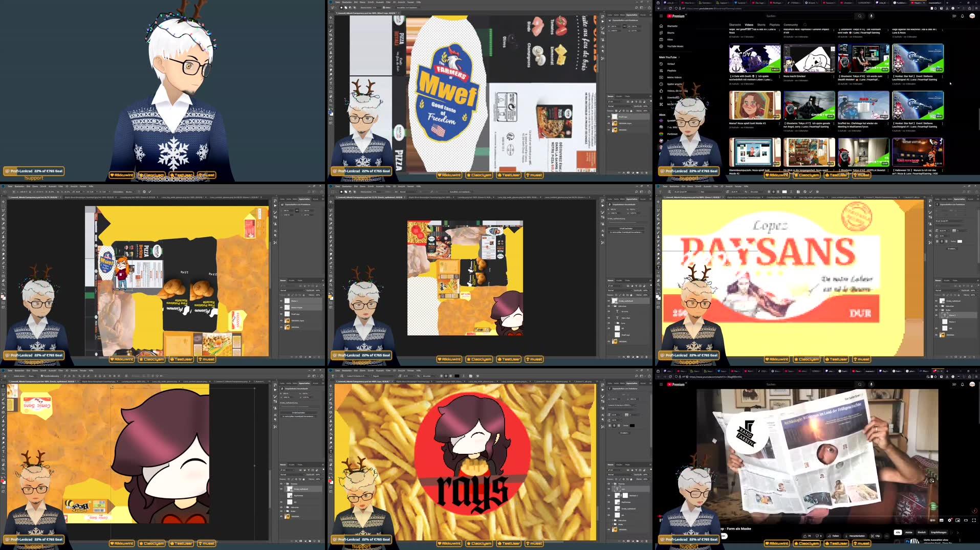
Task: Click the YouTube Premium logo on the channel page
Action: click(676, 16)
